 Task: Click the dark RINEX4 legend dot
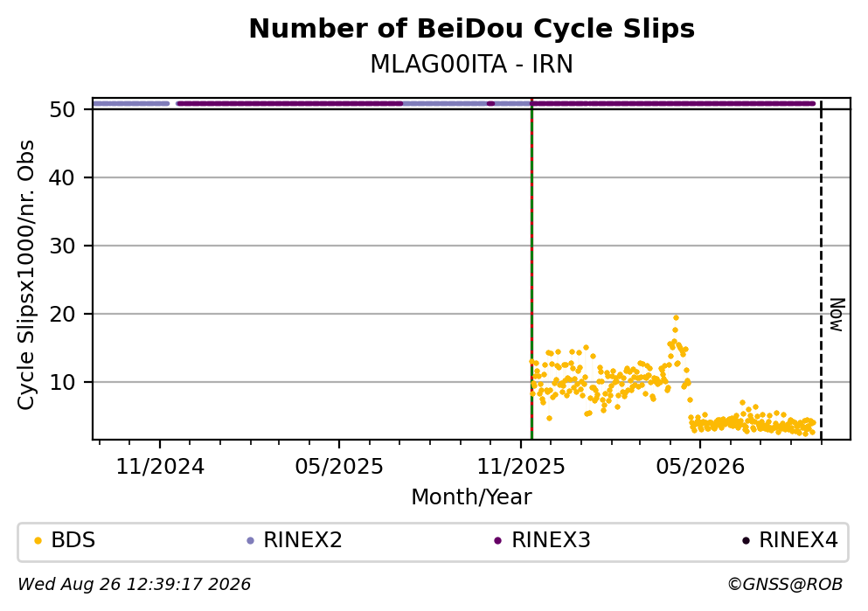click(746, 541)
